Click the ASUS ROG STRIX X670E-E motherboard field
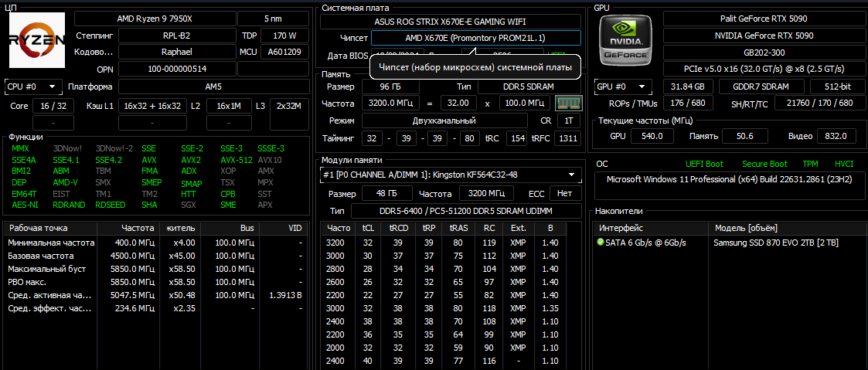 (x=451, y=22)
